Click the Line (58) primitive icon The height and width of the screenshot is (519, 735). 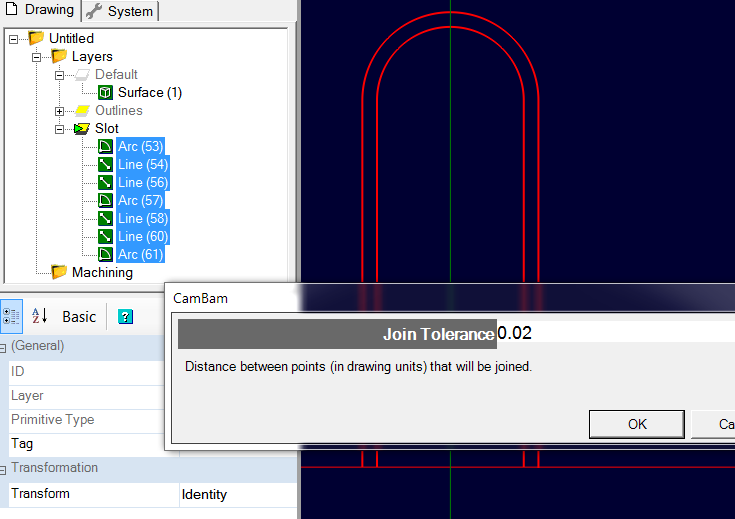click(x=105, y=218)
